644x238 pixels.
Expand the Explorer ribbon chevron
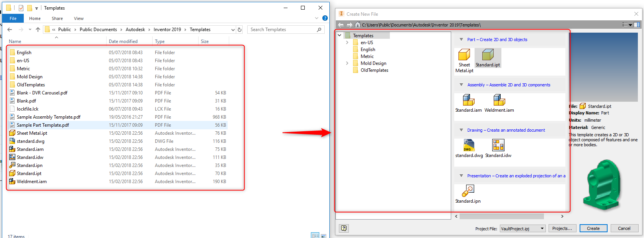click(317, 18)
